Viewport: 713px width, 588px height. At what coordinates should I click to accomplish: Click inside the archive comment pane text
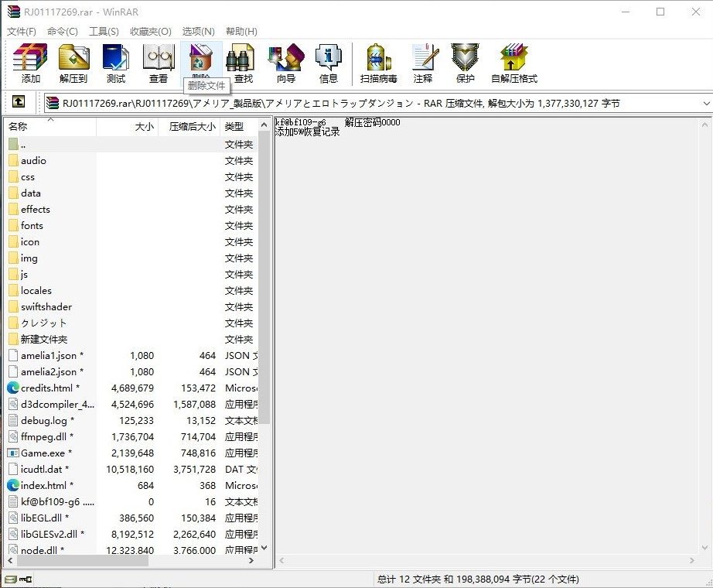(x=337, y=127)
